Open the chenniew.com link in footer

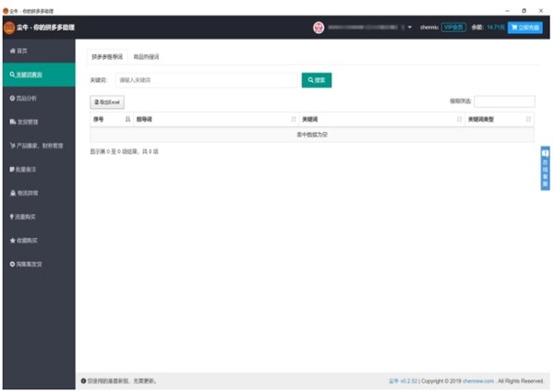pos(478,381)
